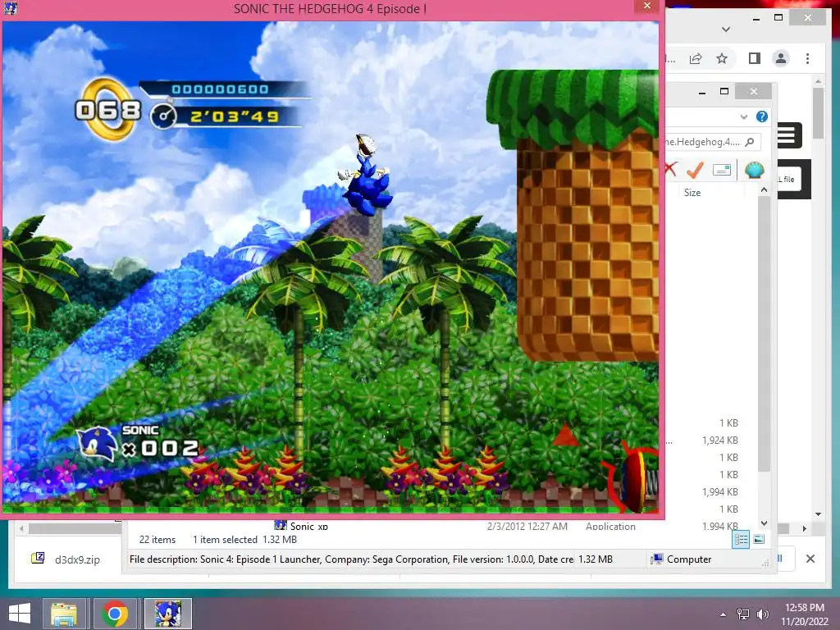Click the Explorer search magnifier icon
840x630 pixels.
[x=750, y=142]
